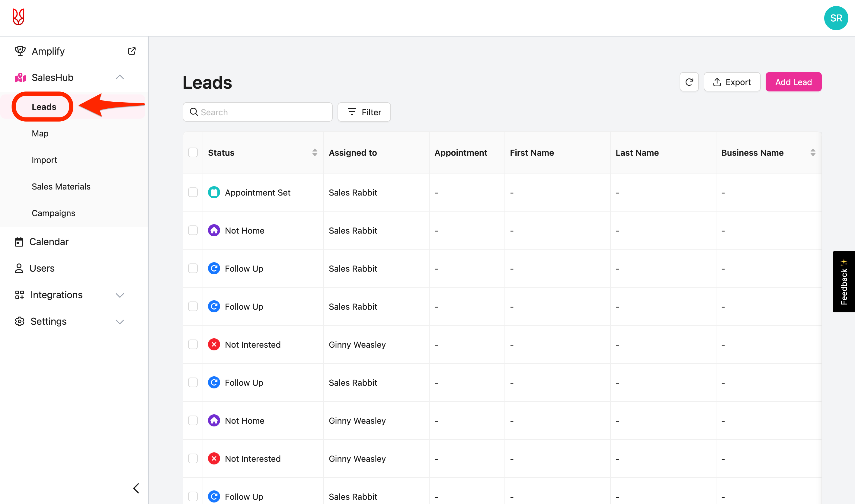Click the Appointment Set status icon
The width and height of the screenshot is (855, 504).
(x=214, y=192)
